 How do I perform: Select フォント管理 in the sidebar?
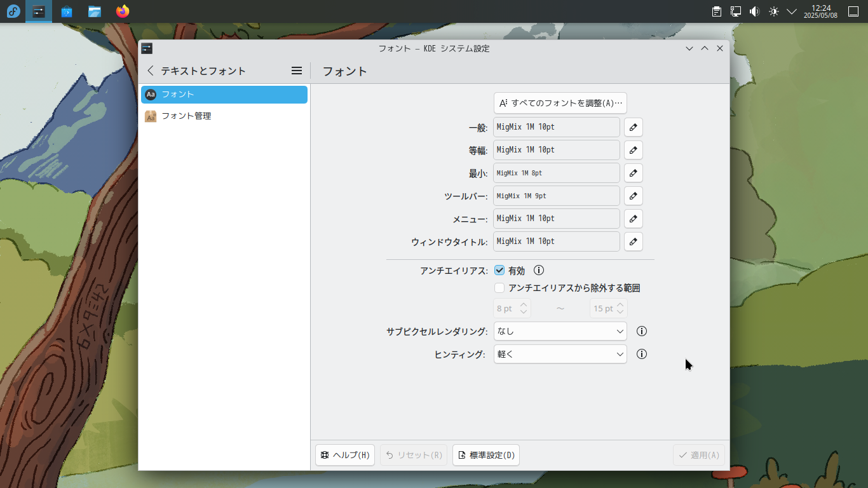224,116
